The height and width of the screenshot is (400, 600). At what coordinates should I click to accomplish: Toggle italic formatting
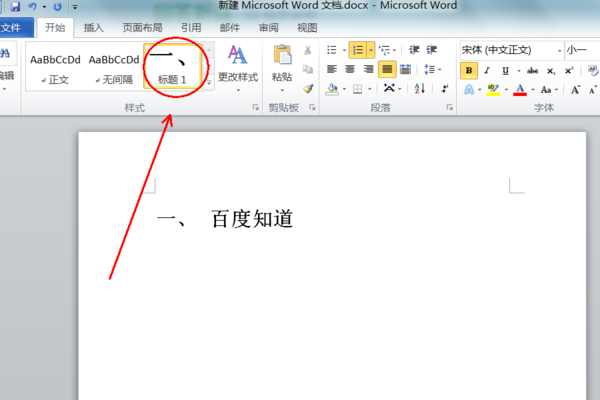pyautogui.click(x=487, y=71)
